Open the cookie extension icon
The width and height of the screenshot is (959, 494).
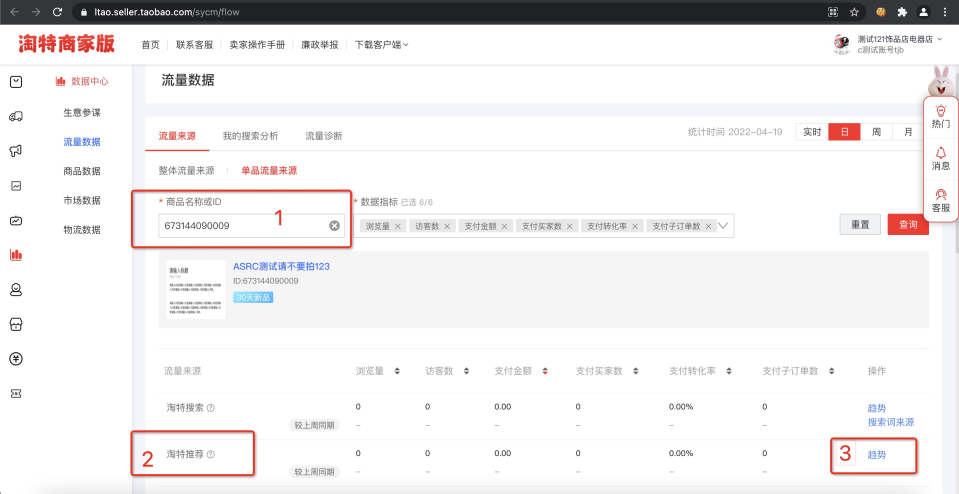[881, 12]
